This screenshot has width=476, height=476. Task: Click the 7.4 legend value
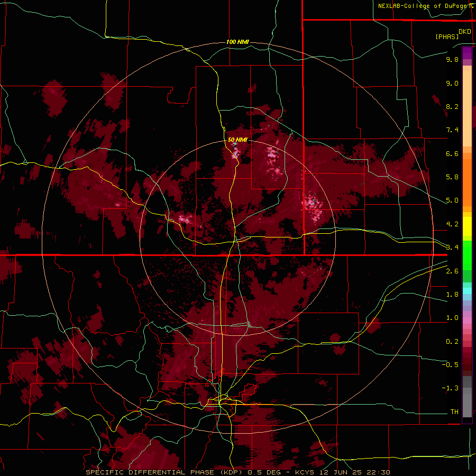[452, 130]
